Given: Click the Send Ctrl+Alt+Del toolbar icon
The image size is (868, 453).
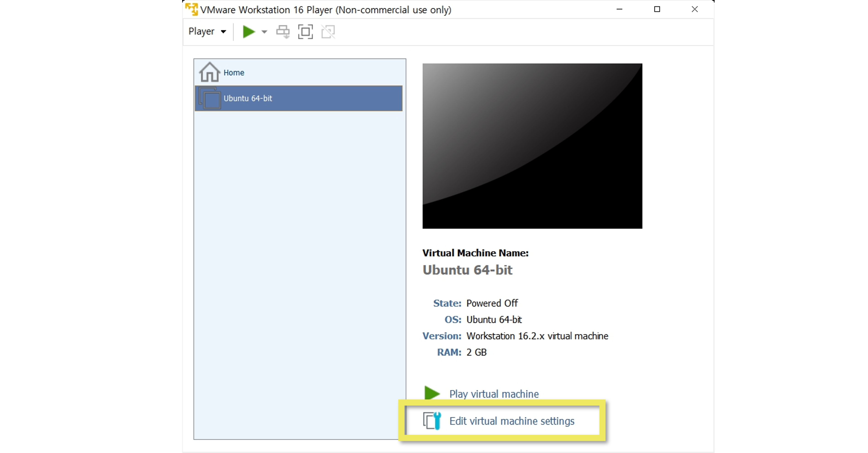Looking at the screenshot, I should (x=283, y=31).
